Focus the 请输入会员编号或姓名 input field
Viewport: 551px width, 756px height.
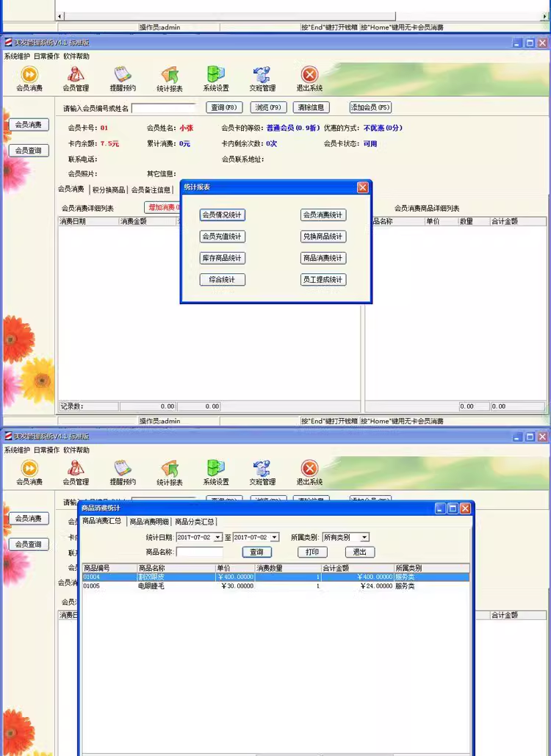[164, 108]
